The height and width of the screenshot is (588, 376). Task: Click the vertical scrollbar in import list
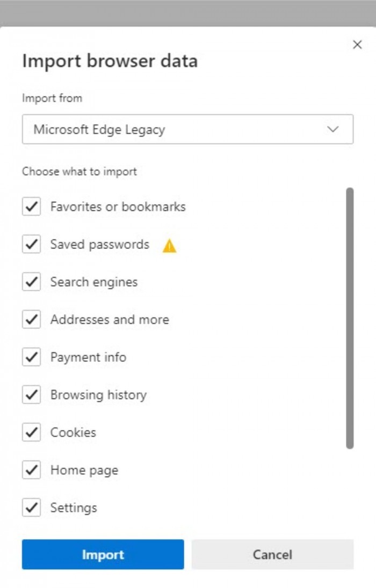(x=350, y=318)
